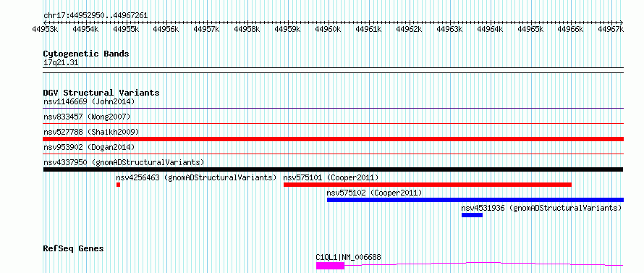Click the 44963k ruler tick label

click(x=449, y=29)
